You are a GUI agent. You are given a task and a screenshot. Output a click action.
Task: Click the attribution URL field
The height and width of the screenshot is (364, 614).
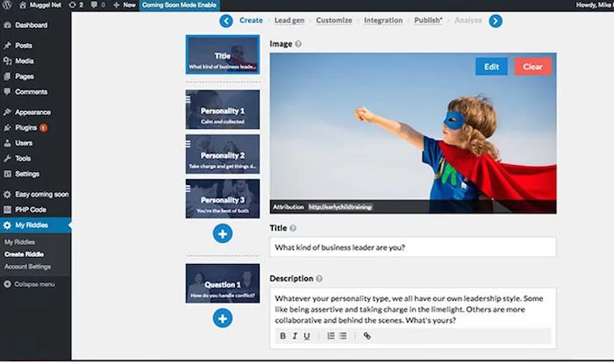[x=340, y=207]
